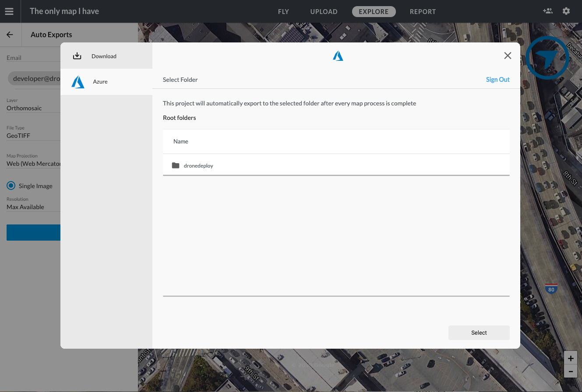Image resolution: width=582 pixels, height=392 pixels.
Task: Sign Out of the Azure account
Action: point(497,80)
